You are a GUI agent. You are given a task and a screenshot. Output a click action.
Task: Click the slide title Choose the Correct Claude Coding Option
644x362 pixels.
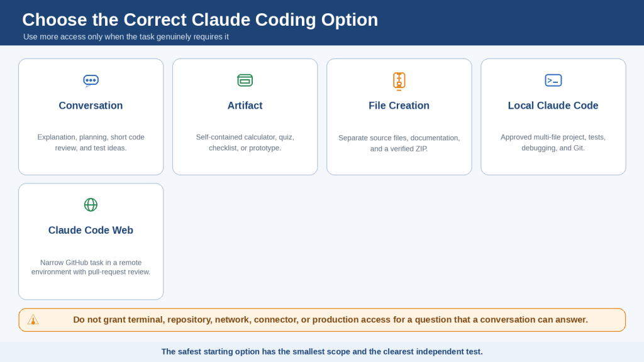(200, 19)
